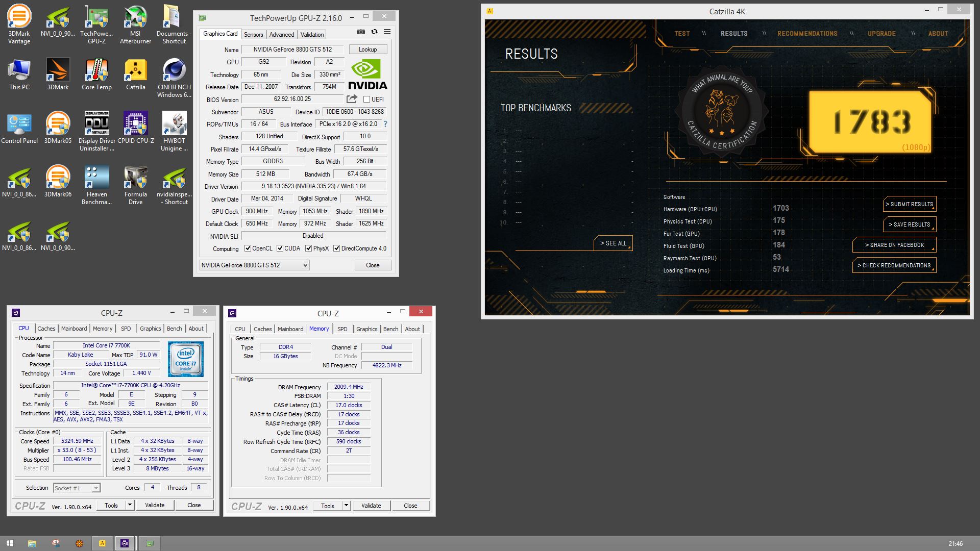The image size is (980, 551).
Task: Open Caches tab in left CPU-Z
Action: (46, 329)
